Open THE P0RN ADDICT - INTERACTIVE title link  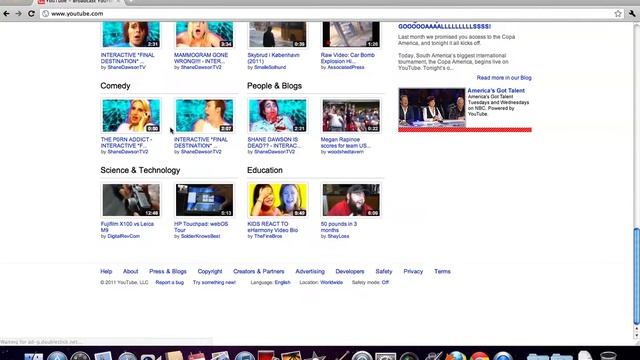click(x=126, y=142)
